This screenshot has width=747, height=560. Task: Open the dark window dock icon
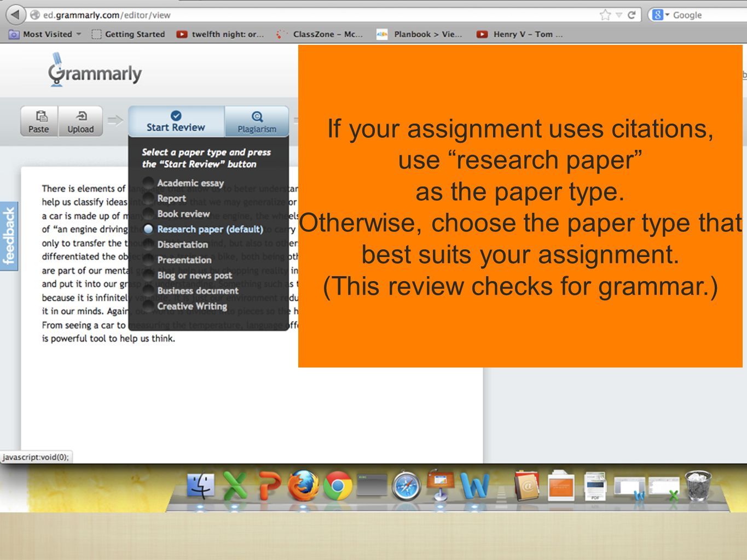click(372, 485)
